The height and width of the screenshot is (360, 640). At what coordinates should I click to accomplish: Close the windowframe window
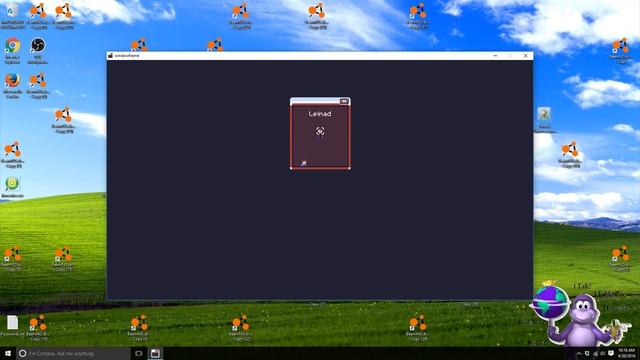[x=525, y=56]
